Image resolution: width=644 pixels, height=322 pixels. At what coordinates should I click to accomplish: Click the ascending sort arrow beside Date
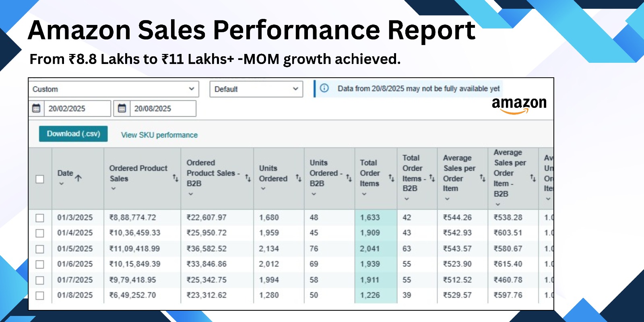pos(78,178)
